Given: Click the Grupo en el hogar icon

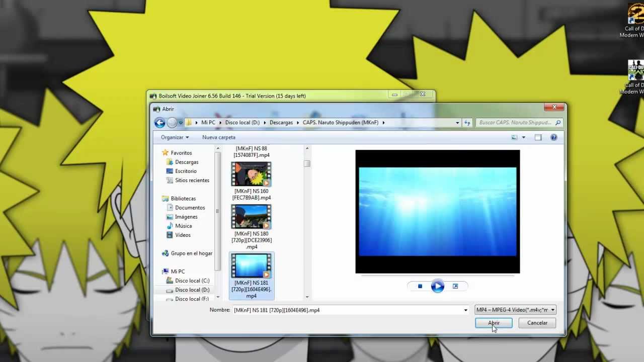Looking at the screenshot, I should tap(166, 253).
